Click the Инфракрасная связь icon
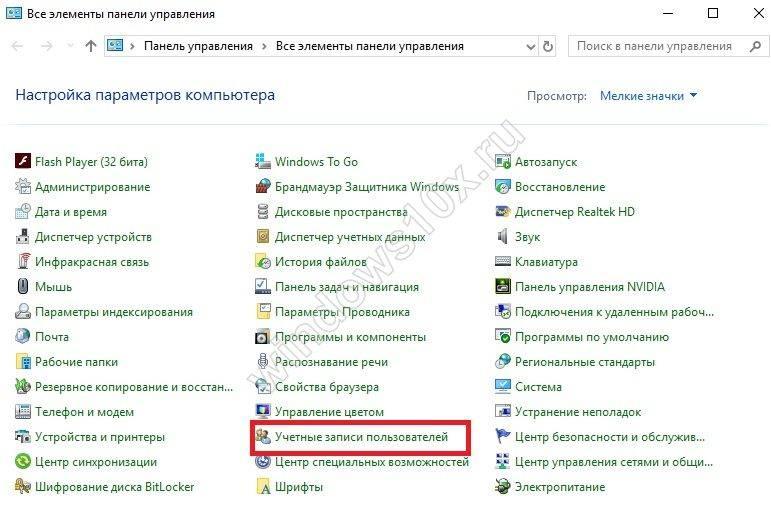 [23, 262]
